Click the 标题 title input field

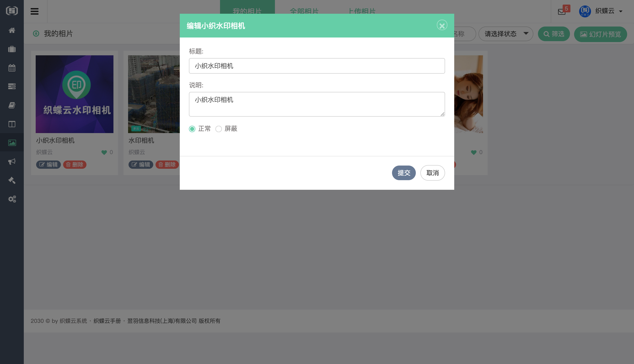click(317, 66)
